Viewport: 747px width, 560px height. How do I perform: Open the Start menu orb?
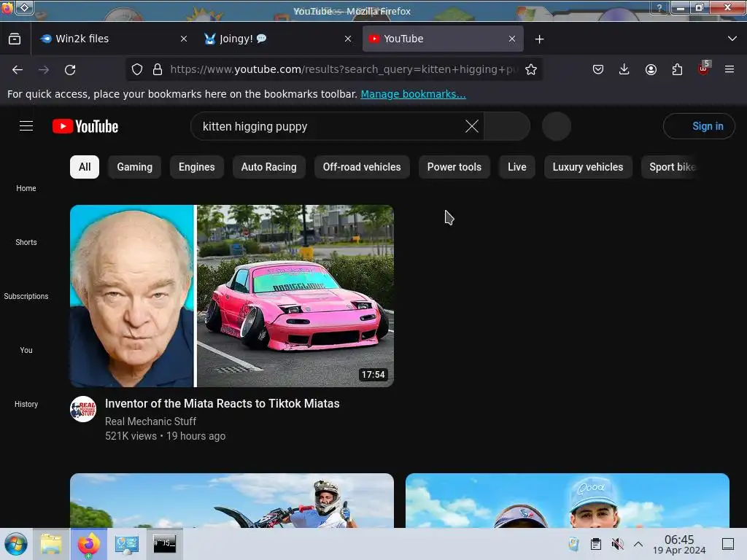[x=16, y=544]
